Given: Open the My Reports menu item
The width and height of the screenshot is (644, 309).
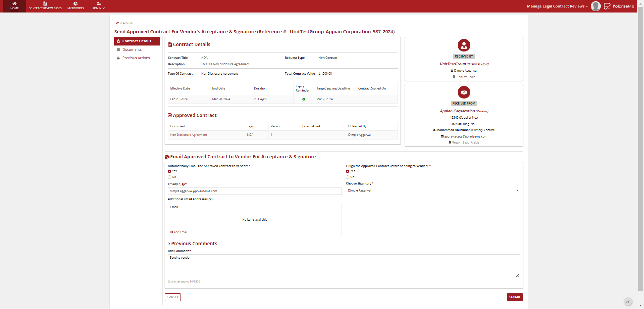Looking at the screenshot, I should (75, 6).
